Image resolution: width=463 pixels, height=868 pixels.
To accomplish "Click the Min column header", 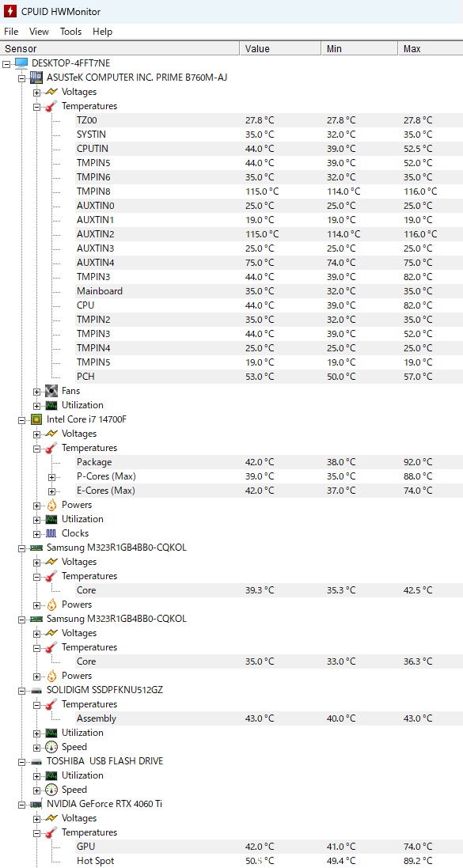I will click(359, 49).
